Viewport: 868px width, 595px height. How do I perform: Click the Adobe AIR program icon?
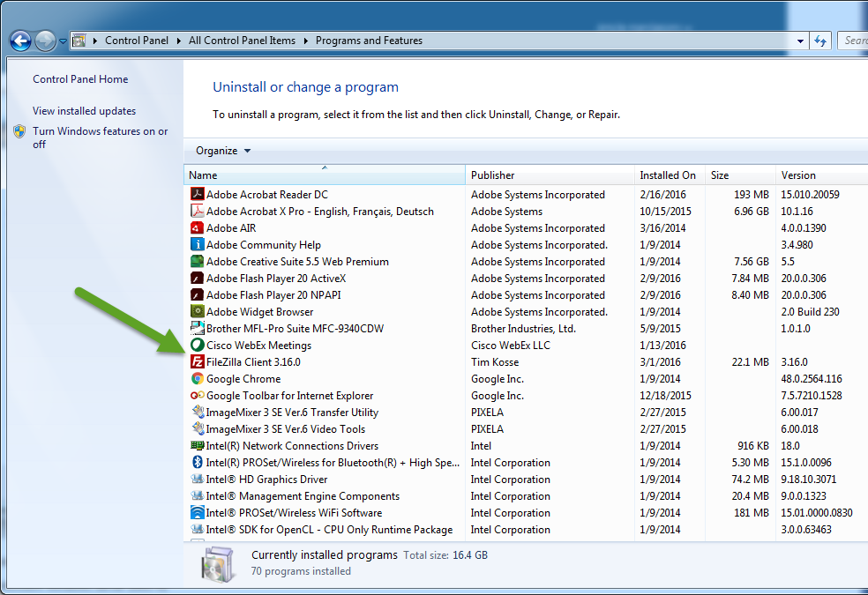coord(197,227)
